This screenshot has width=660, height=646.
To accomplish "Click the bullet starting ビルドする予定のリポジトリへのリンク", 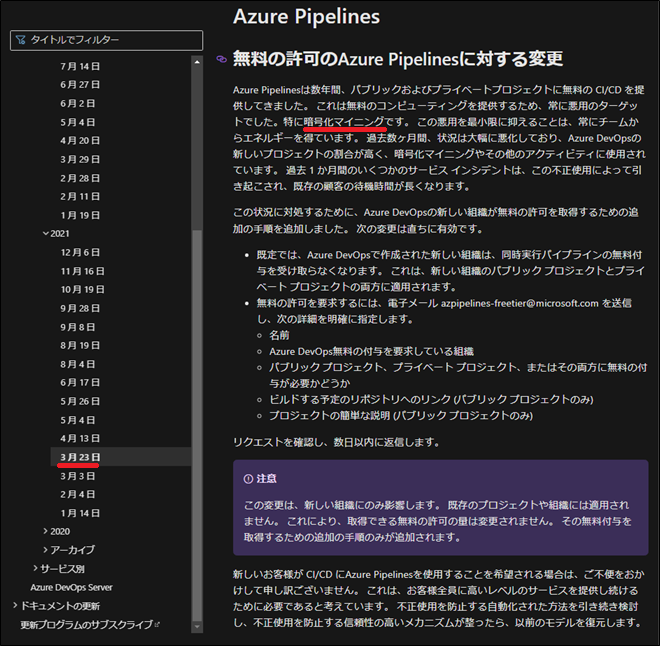I will [431, 399].
